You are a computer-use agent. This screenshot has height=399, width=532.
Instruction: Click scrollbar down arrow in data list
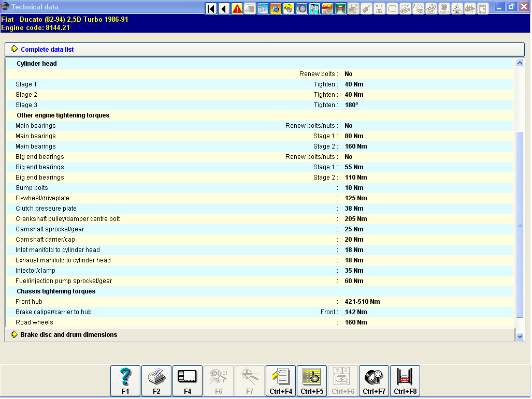(x=520, y=336)
